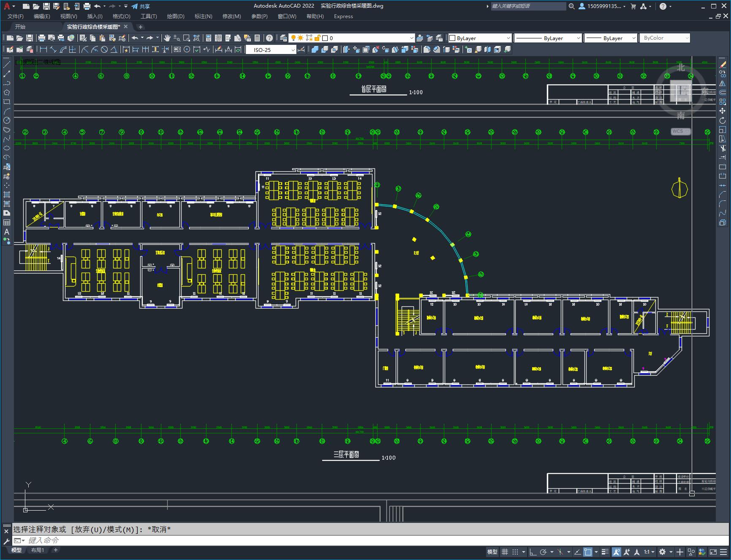
Task: Toggle lineweight display in status bar
Action: click(x=605, y=552)
